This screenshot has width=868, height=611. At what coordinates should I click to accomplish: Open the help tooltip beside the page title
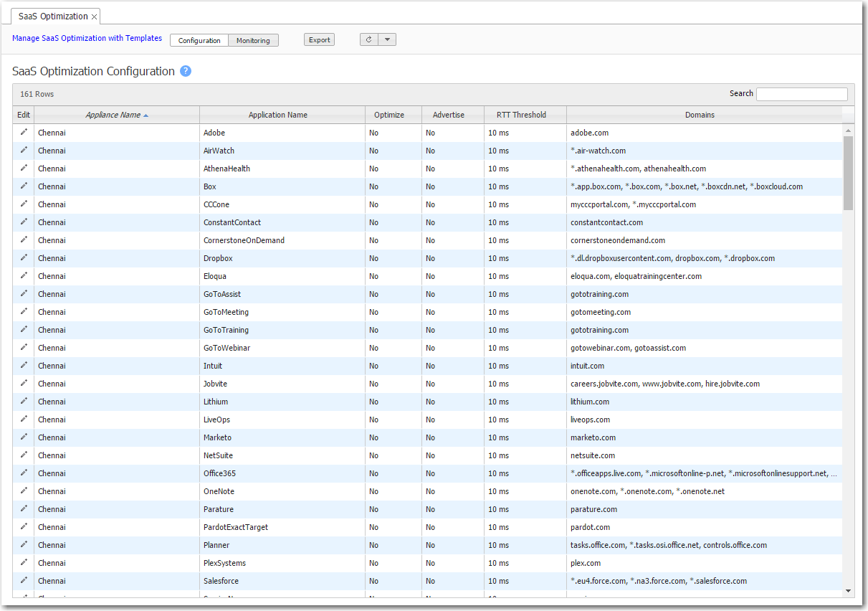coord(185,71)
